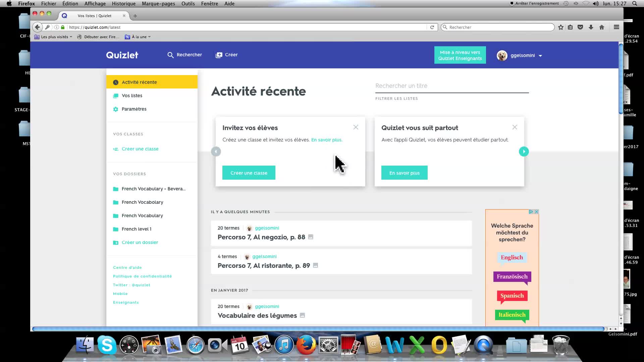Click the Rechercher un titre filter field

[x=451, y=86]
